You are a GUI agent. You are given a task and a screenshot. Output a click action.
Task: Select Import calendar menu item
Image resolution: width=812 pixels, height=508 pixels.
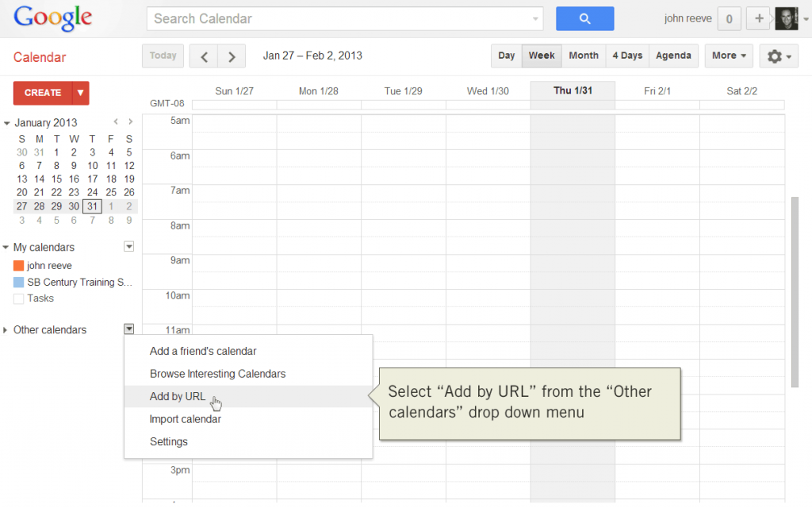pyautogui.click(x=248, y=419)
